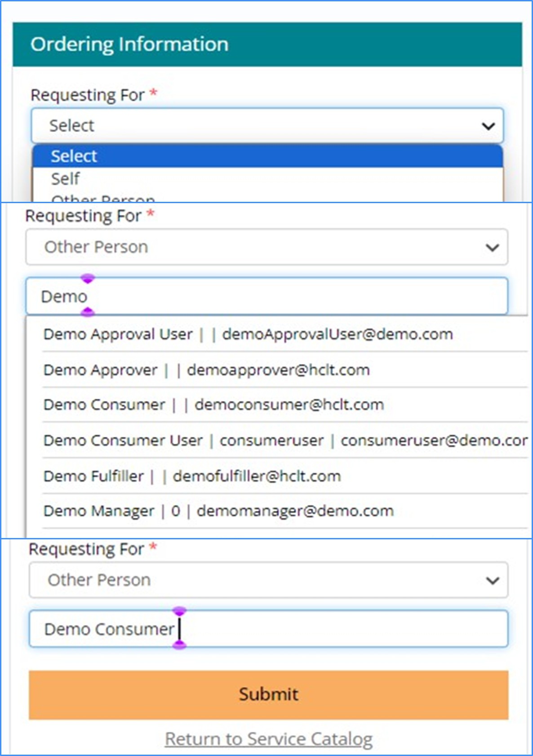Choose the partially hidden "Other Person" list option

[267, 198]
